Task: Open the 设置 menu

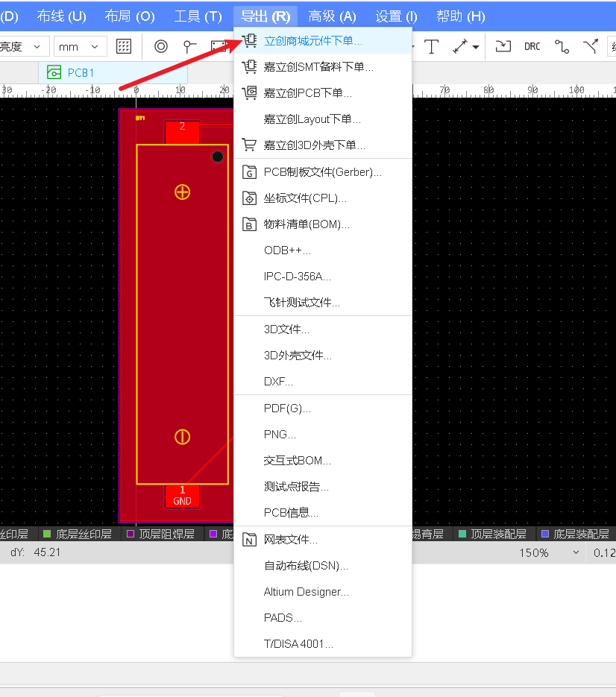Action: pyautogui.click(x=395, y=15)
